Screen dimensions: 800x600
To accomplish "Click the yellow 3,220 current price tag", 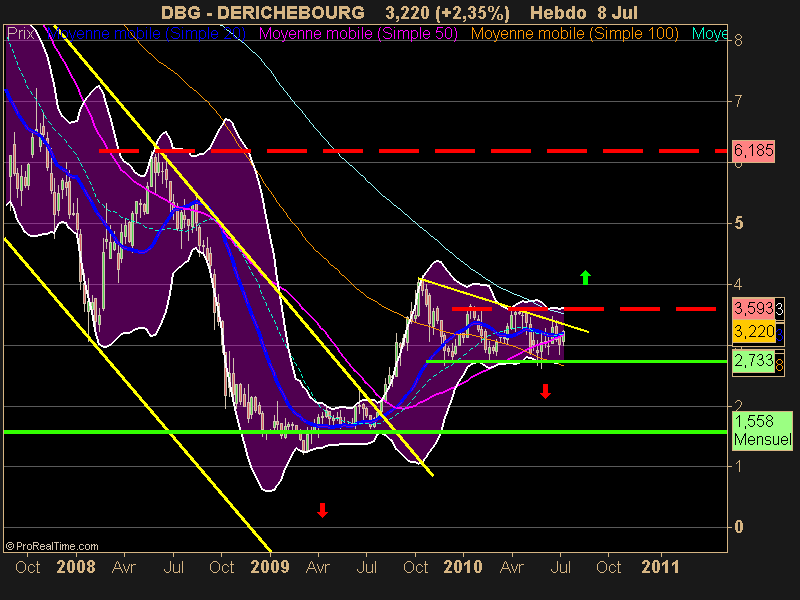I will coord(753,332).
